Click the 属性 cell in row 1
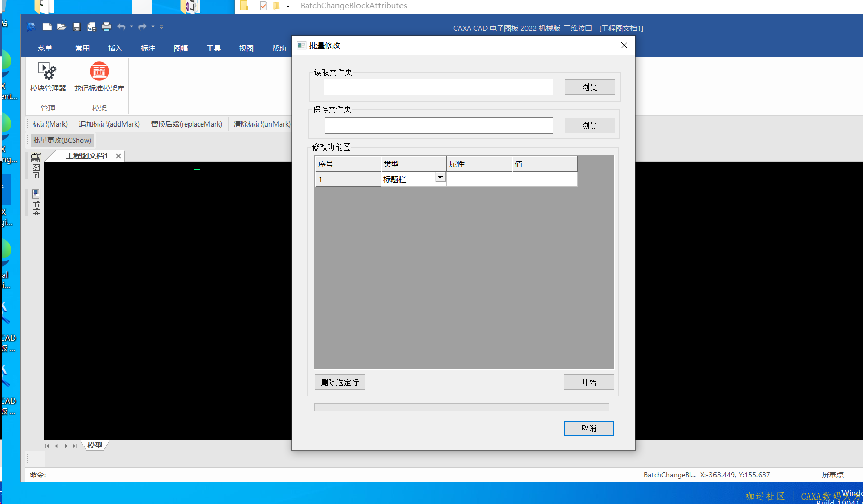The height and width of the screenshot is (504, 863). coord(479,179)
